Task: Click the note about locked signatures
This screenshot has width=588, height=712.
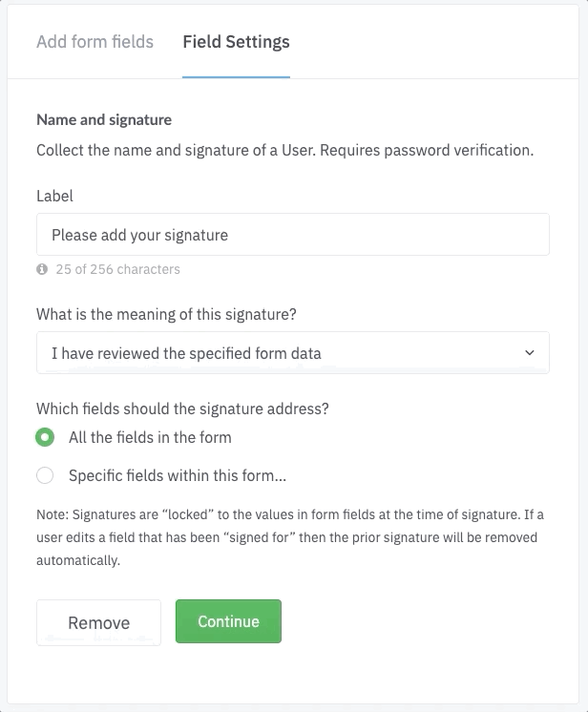Action: coord(290,537)
